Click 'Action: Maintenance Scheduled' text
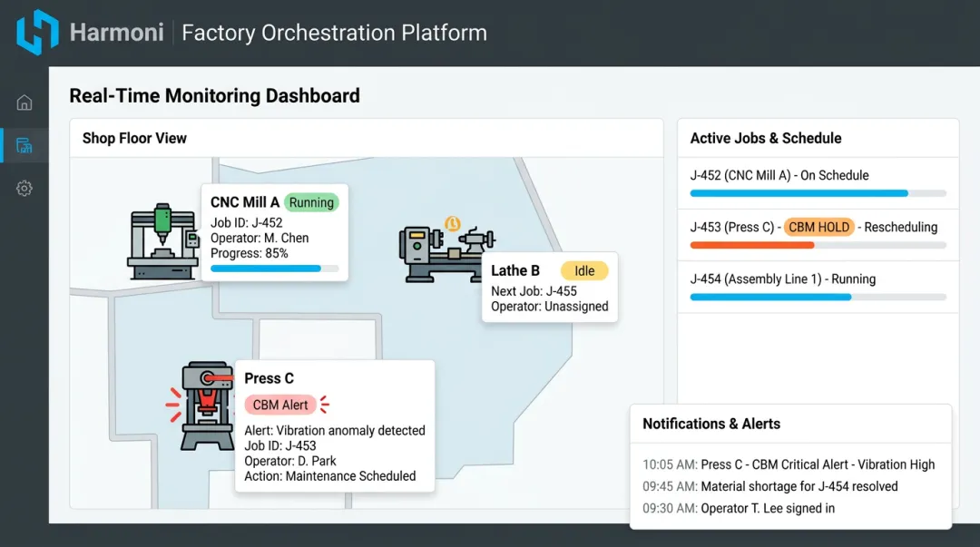 [330, 476]
